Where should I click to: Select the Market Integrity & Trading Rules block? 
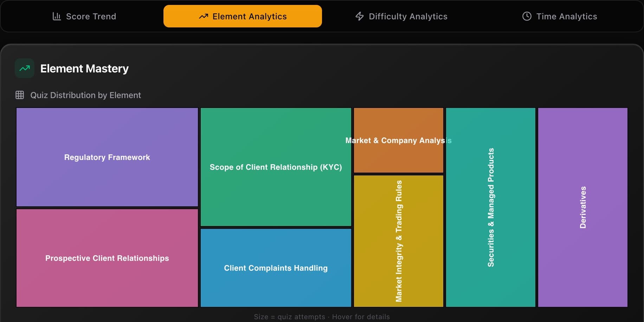coord(398,241)
